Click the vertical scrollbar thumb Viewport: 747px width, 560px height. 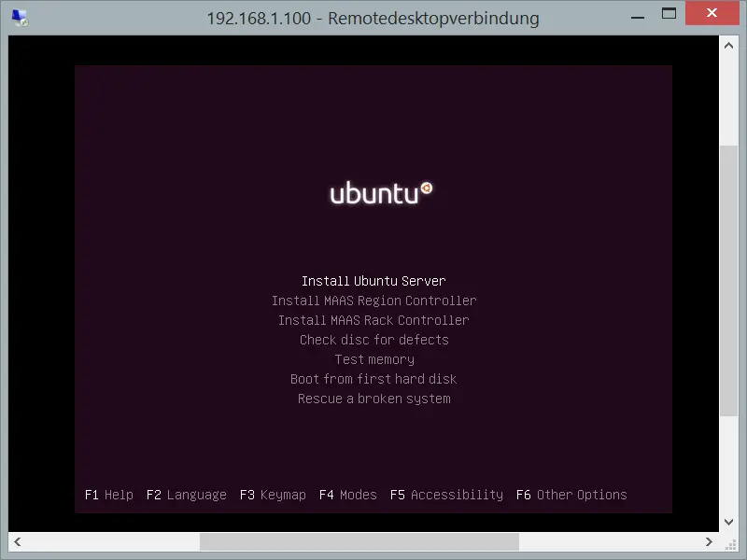pyautogui.click(x=728, y=281)
